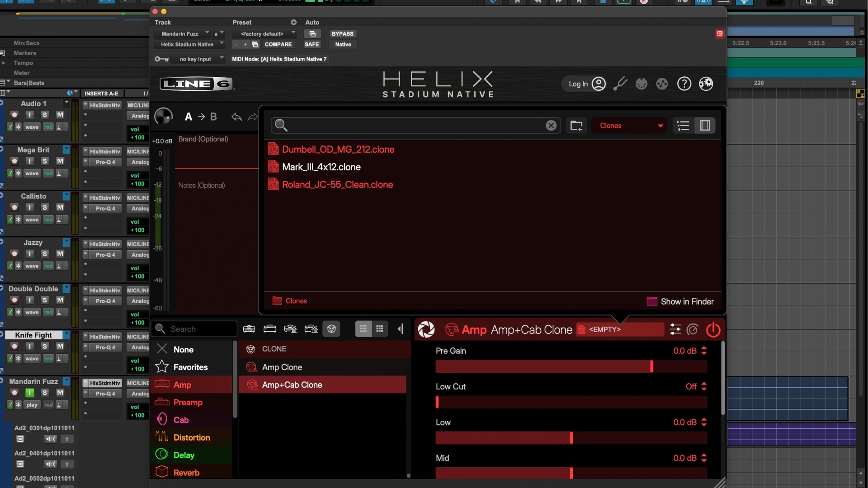The width and height of the screenshot is (868, 488).
Task: Click the model Search field
Action: point(194,329)
